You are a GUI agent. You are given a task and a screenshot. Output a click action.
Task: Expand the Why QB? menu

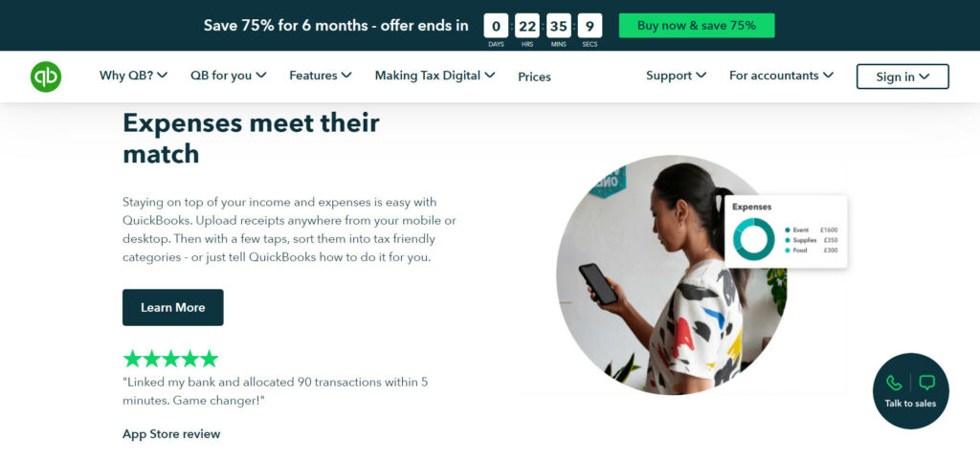pyautogui.click(x=133, y=76)
